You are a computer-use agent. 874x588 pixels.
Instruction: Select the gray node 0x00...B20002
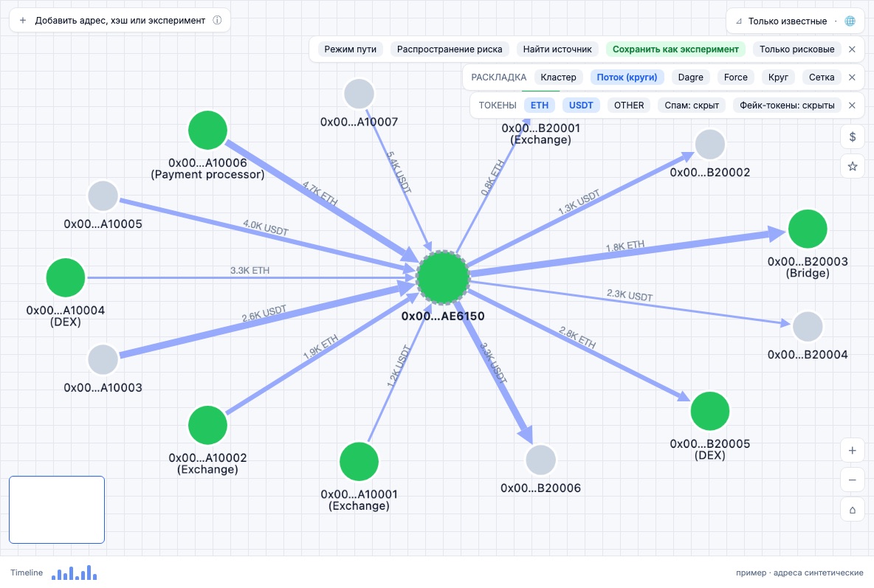tap(709, 145)
